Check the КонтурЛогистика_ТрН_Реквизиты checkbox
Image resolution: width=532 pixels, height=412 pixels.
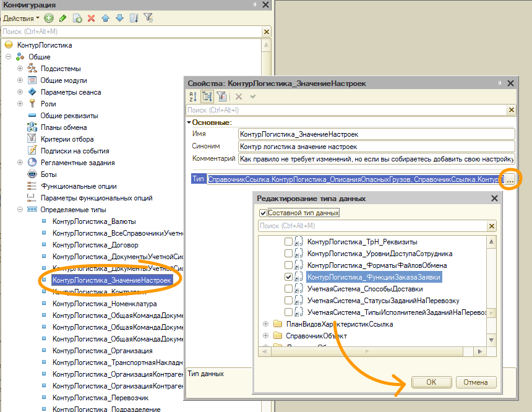click(288, 242)
